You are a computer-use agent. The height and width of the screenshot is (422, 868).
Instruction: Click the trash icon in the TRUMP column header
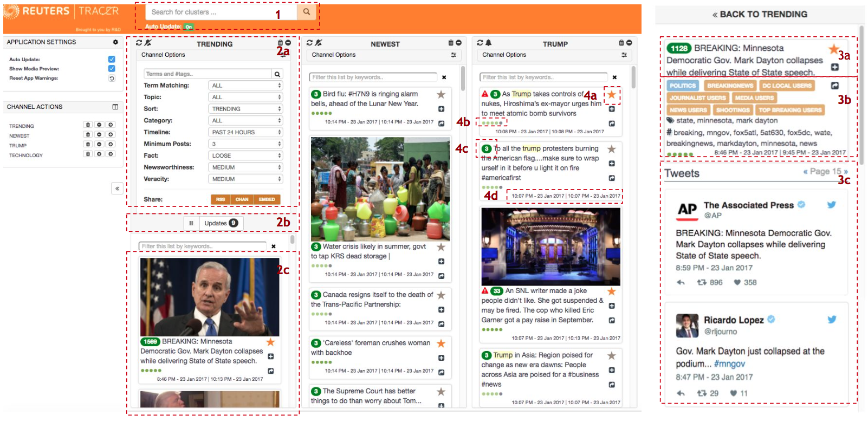coord(621,43)
